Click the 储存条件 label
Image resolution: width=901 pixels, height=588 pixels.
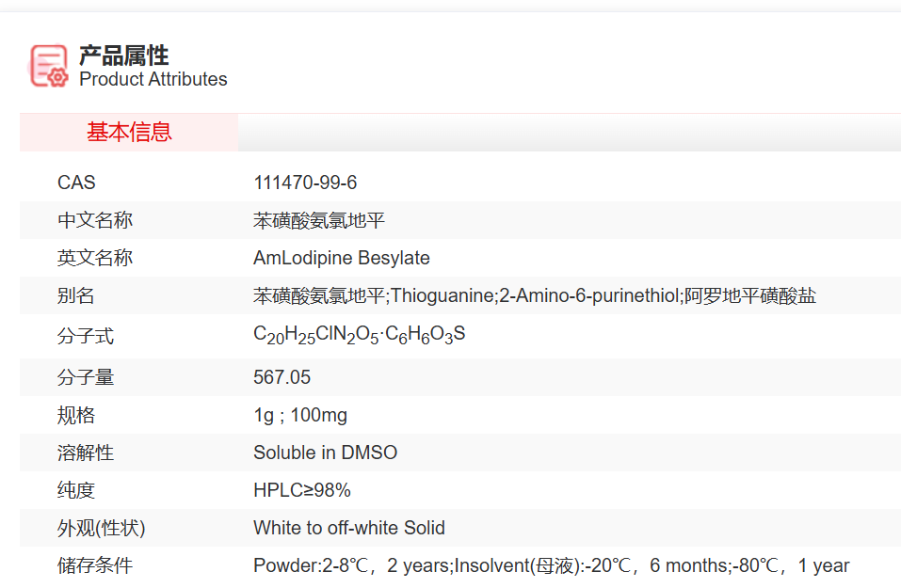pos(95,565)
